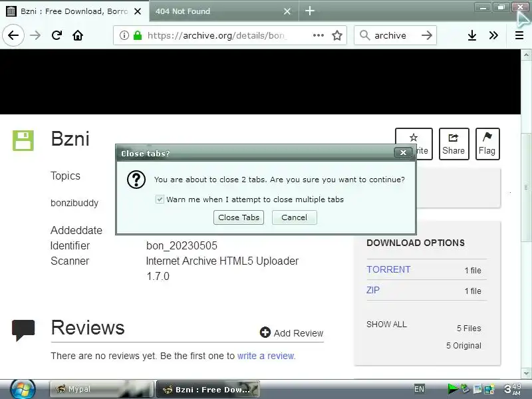
Task: Open the Windows Start menu
Action: 23,389
